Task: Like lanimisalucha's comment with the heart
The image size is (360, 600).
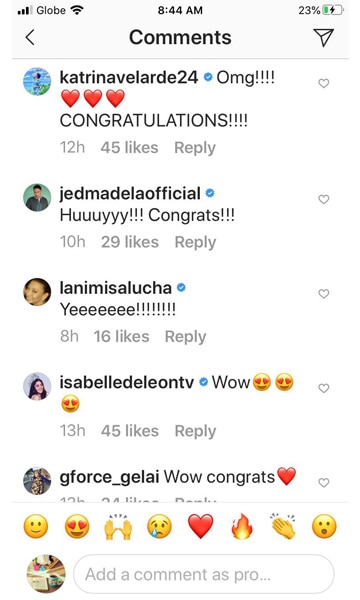Action: point(324,293)
